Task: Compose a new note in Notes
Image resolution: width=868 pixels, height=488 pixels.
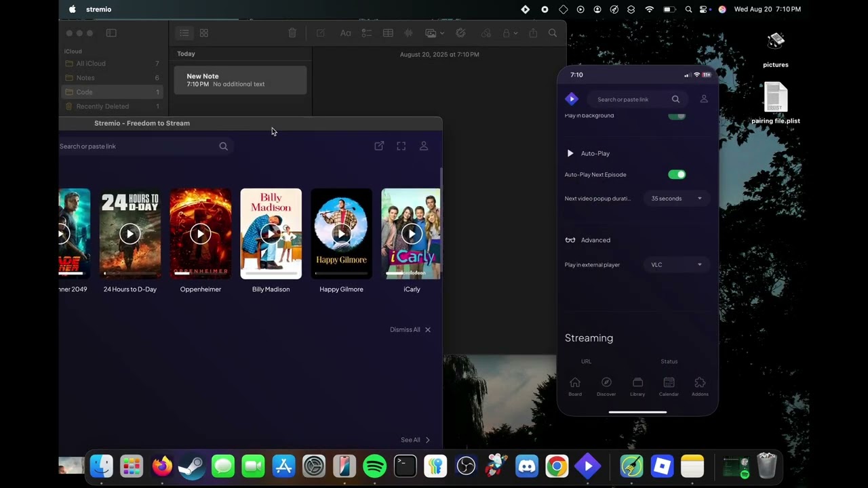Action: pos(321,33)
